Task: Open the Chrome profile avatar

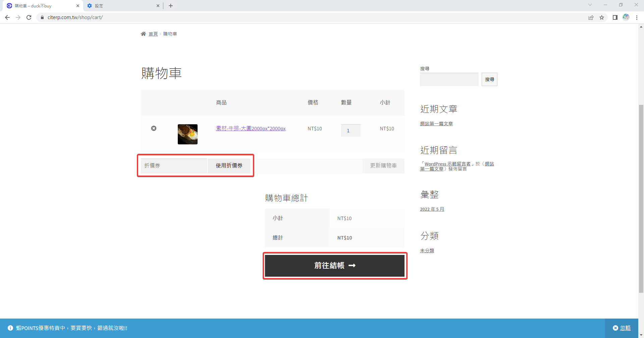Action: [626, 17]
